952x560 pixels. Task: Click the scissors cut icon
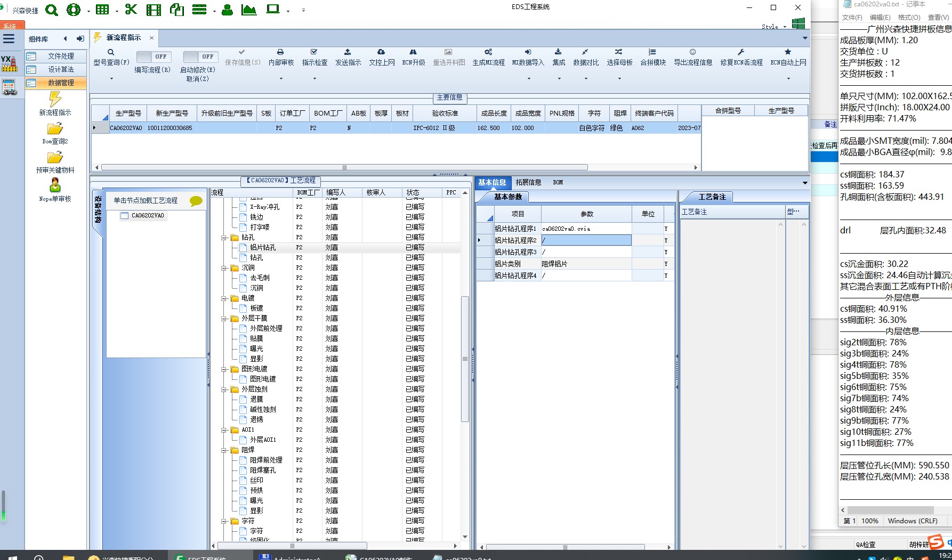131,9
